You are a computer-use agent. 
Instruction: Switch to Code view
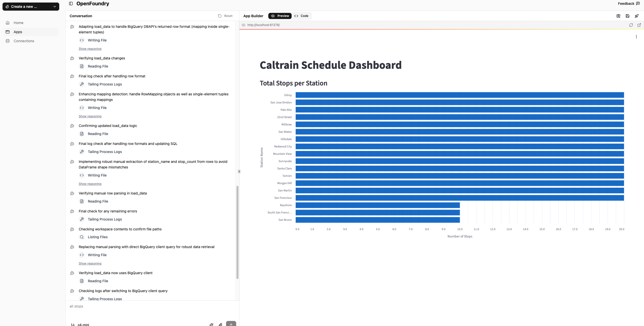[x=302, y=16]
